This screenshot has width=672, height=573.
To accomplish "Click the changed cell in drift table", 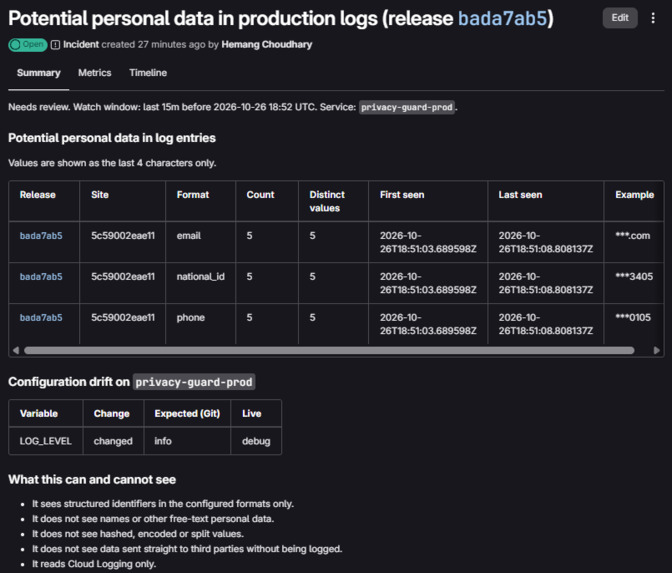I will coord(113,441).
